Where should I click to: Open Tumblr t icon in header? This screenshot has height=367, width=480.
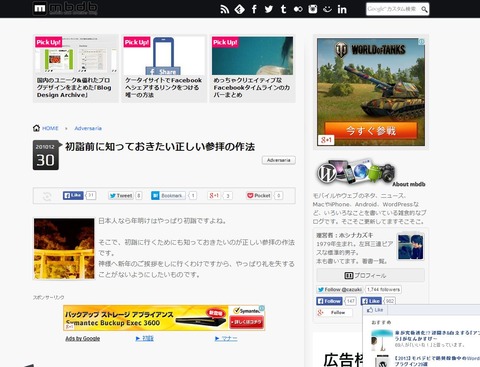pyautogui.click(x=283, y=9)
